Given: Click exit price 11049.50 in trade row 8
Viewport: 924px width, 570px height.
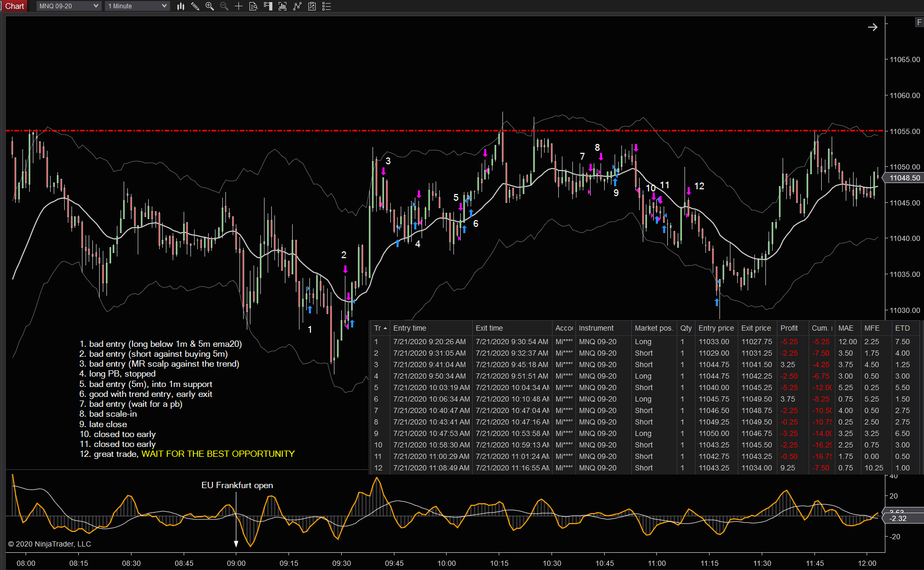Looking at the screenshot, I should (757, 422).
